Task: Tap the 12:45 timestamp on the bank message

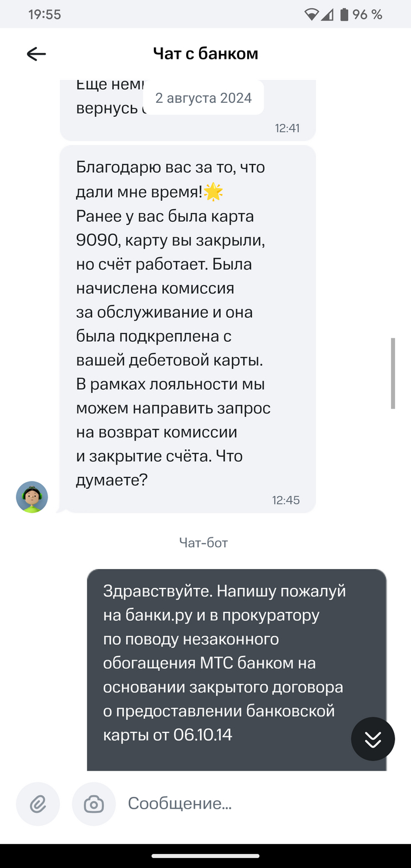Action: click(286, 500)
